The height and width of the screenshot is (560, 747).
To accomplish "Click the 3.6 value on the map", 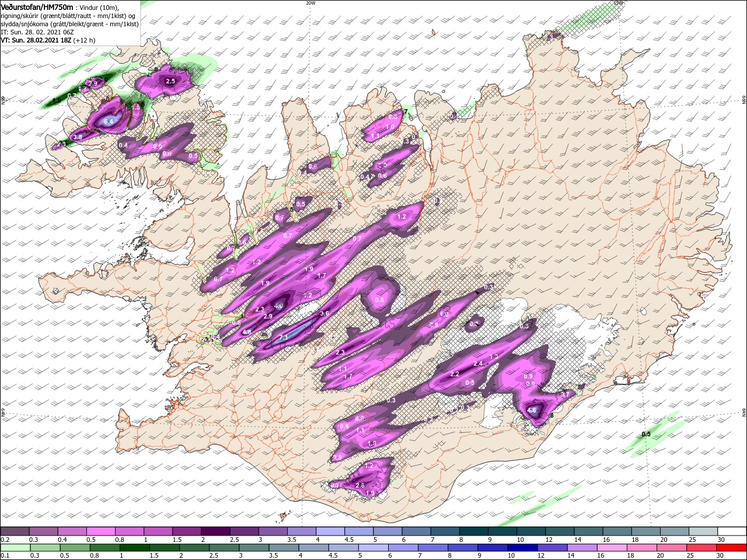I will [324, 313].
